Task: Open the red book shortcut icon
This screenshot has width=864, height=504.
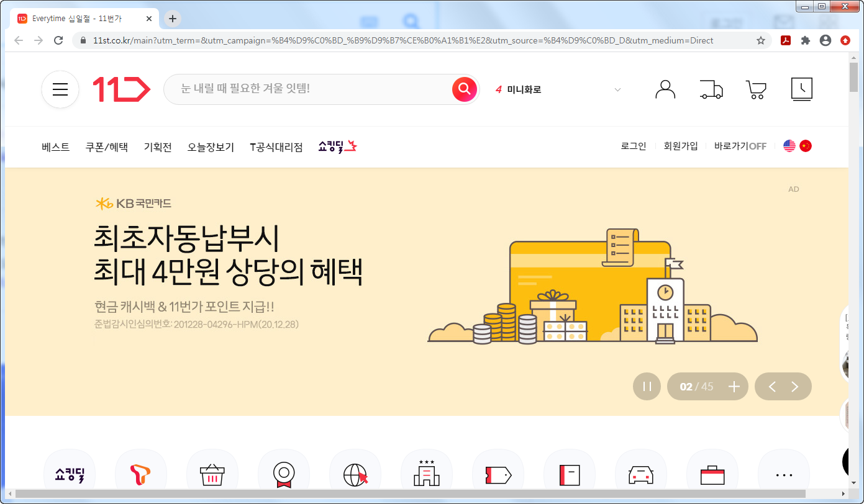Action: coord(570,475)
